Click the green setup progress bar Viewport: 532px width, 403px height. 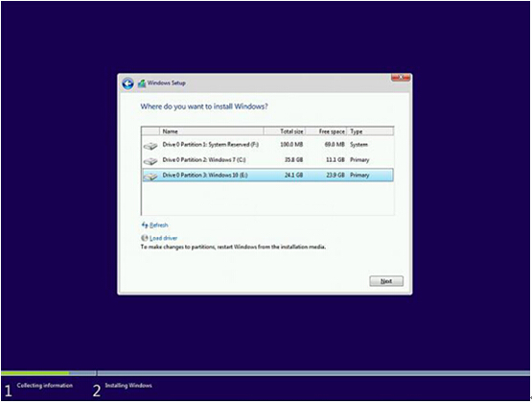pyautogui.click(x=35, y=373)
